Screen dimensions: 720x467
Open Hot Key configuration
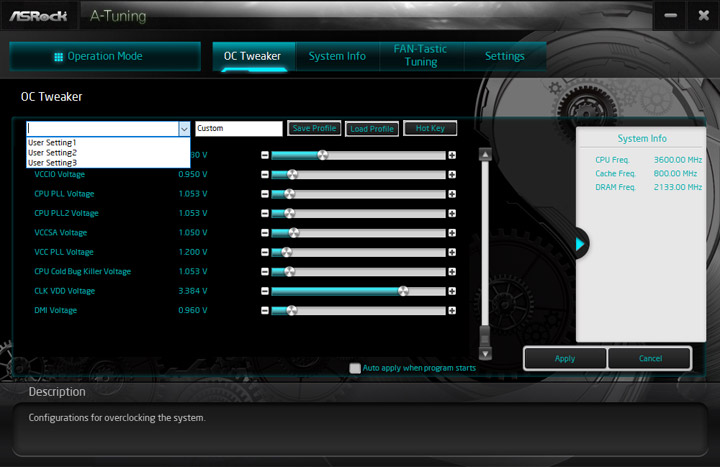(430, 129)
